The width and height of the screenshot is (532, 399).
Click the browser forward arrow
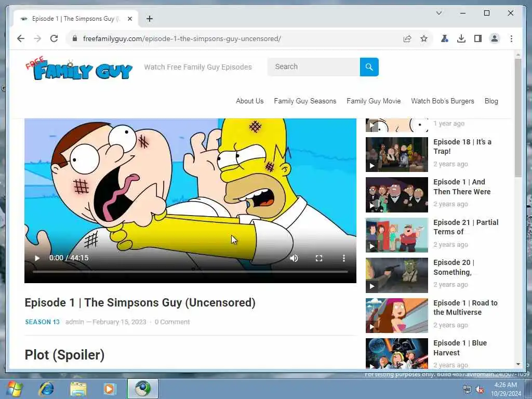37,38
